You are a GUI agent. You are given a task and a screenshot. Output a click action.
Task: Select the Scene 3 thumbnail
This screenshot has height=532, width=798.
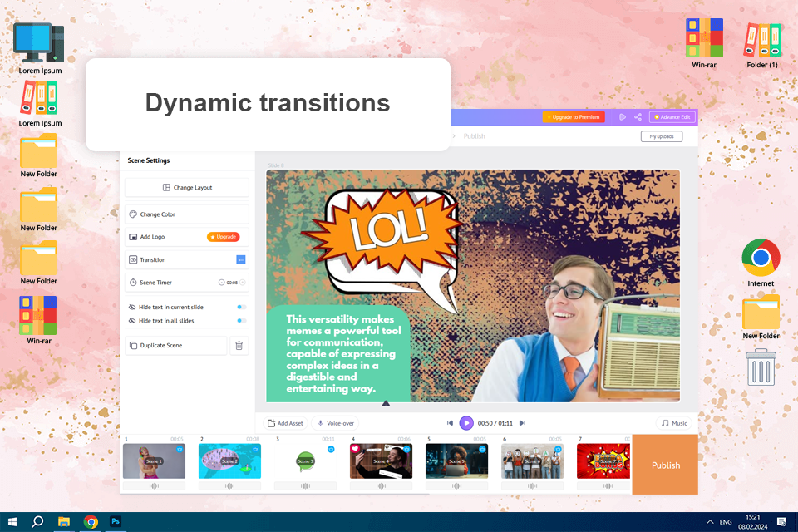pyautogui.click(x=305, y=461)
